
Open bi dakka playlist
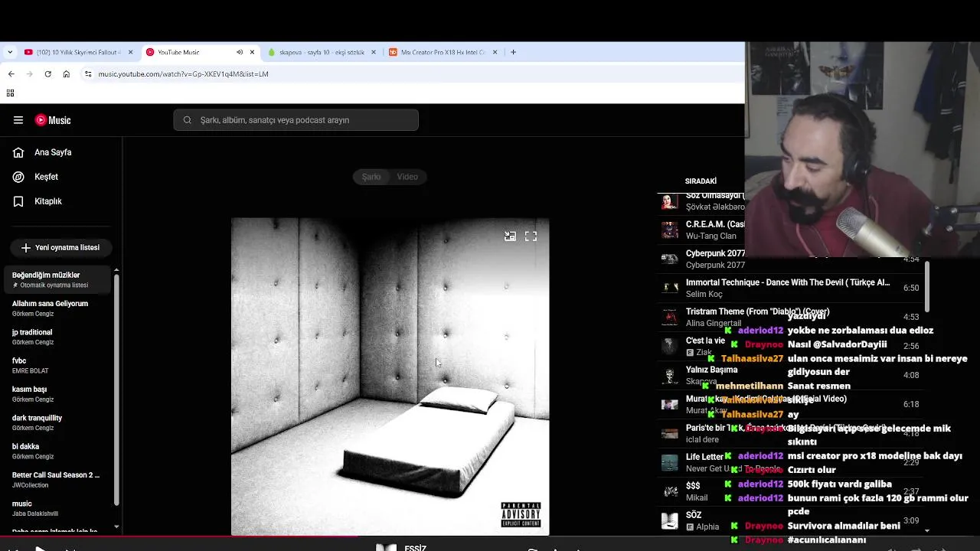click(57, 452)
